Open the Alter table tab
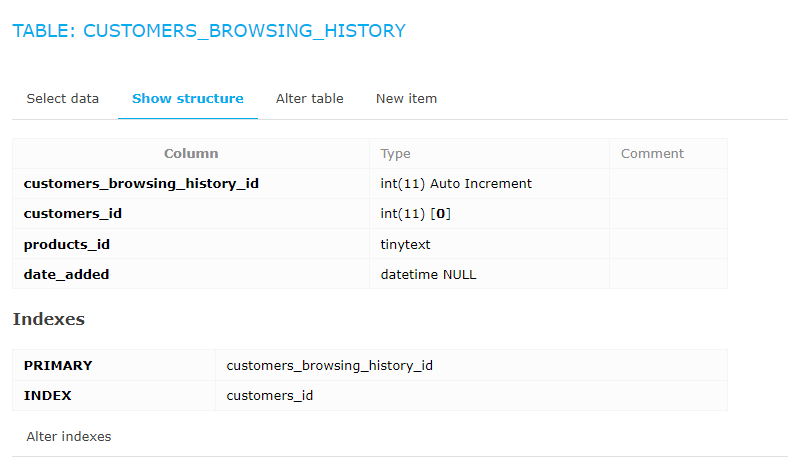Screen dimensions: 788x469 pyautogui.click(x=310, y=99)
